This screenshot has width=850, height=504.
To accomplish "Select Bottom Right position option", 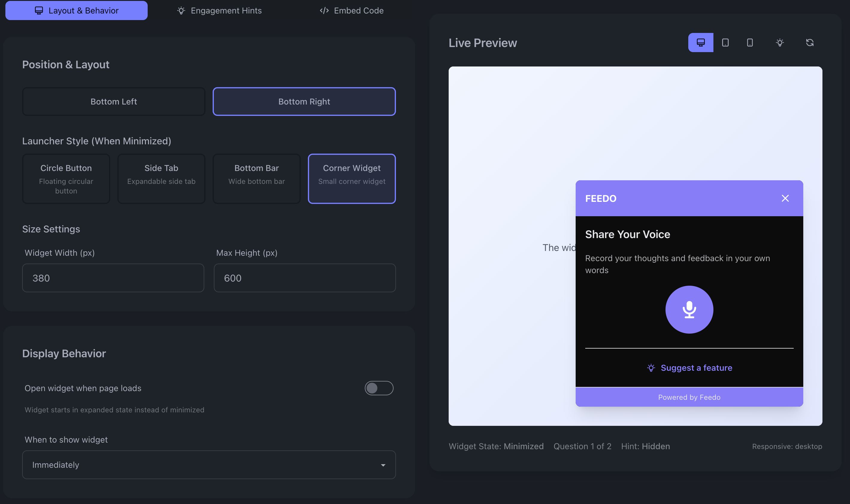I will click(304, 102).
